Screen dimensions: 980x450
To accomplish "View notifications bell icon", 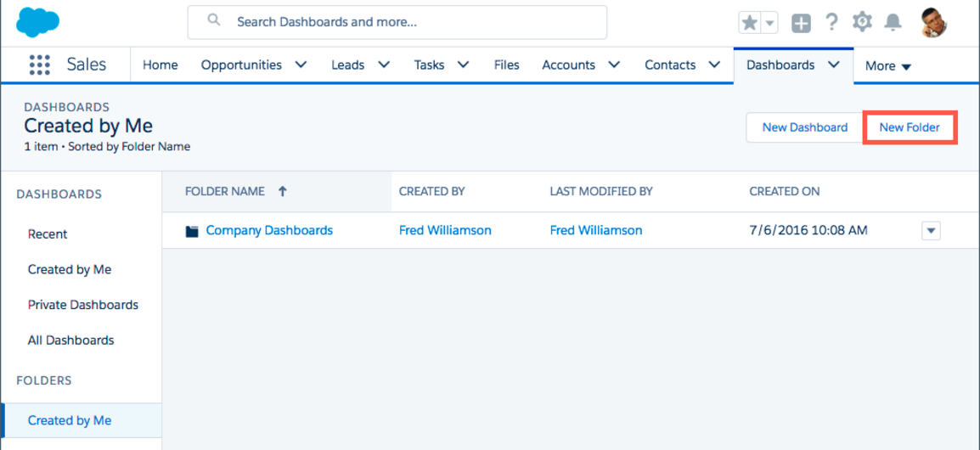I will click(x=893, y=23).
